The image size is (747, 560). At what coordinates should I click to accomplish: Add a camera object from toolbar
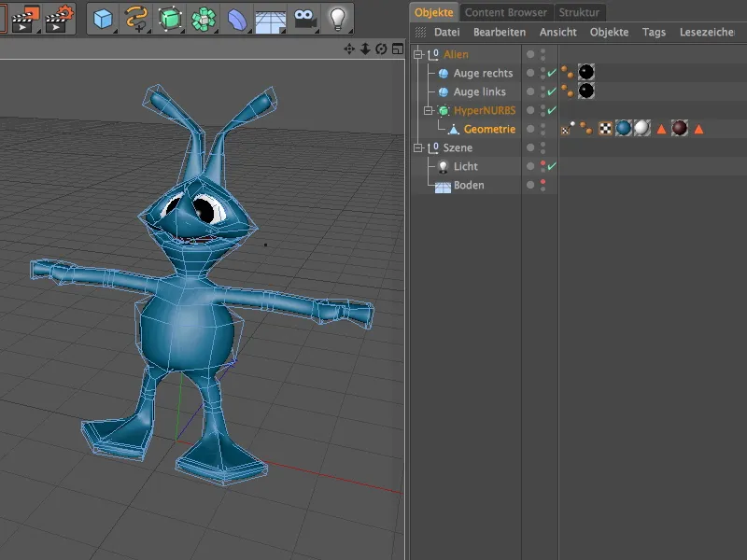(304, 19)
